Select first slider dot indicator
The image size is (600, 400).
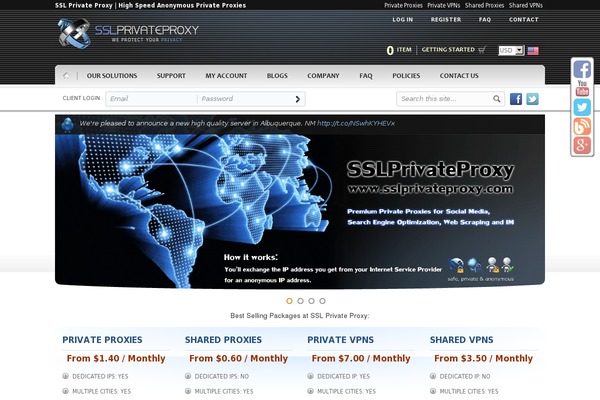click(x=289, y=301)
